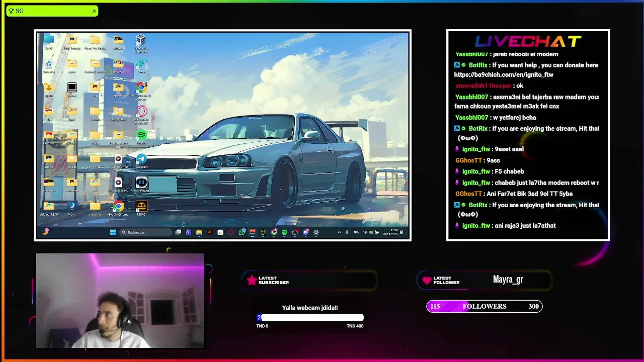Select the soundpad folder on desktop
Image resolution: width=644 pixels, height=362 pixels.
coord(95,209)
